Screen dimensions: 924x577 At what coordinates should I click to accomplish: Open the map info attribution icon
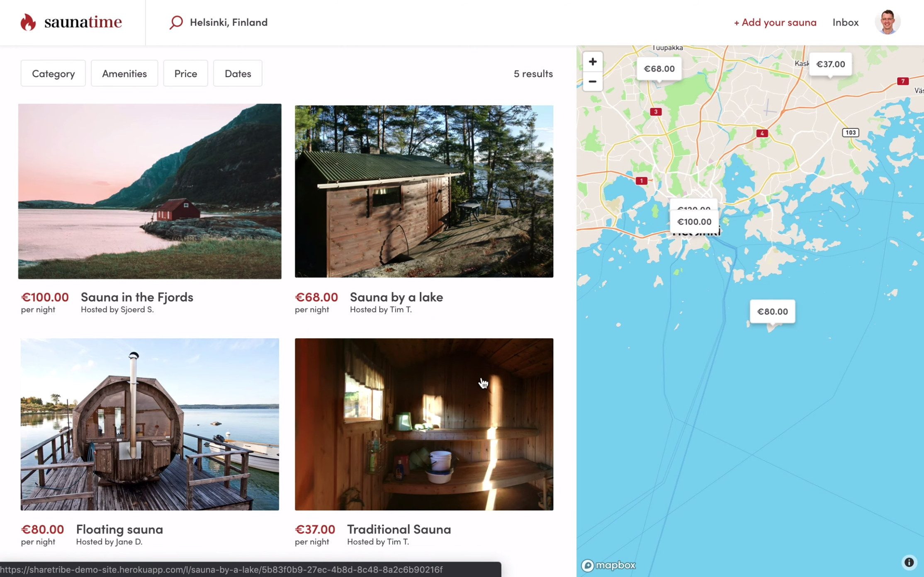(x=909, y=562)
